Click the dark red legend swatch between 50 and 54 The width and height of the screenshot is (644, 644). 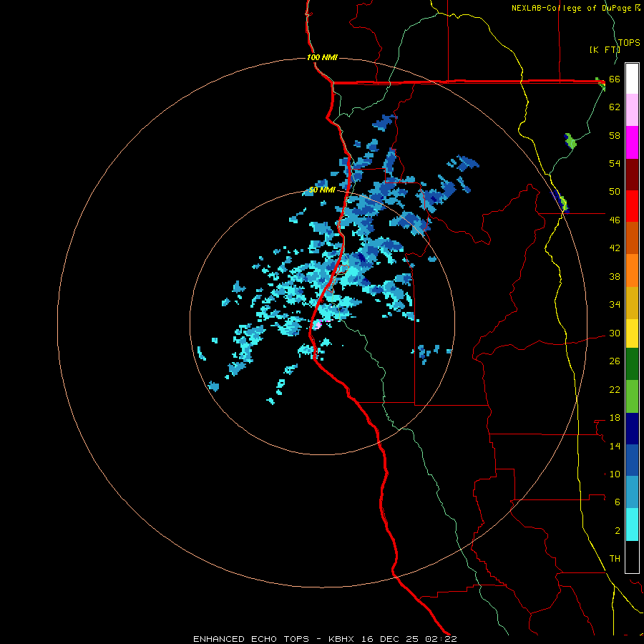[x=632, y=175]
